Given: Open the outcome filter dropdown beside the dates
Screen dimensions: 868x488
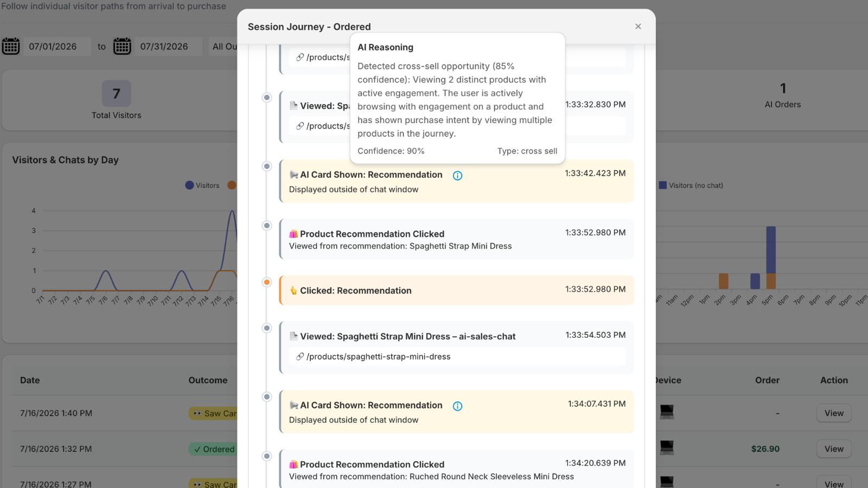Looking at the screenshot, I should [x=224, y=47].
